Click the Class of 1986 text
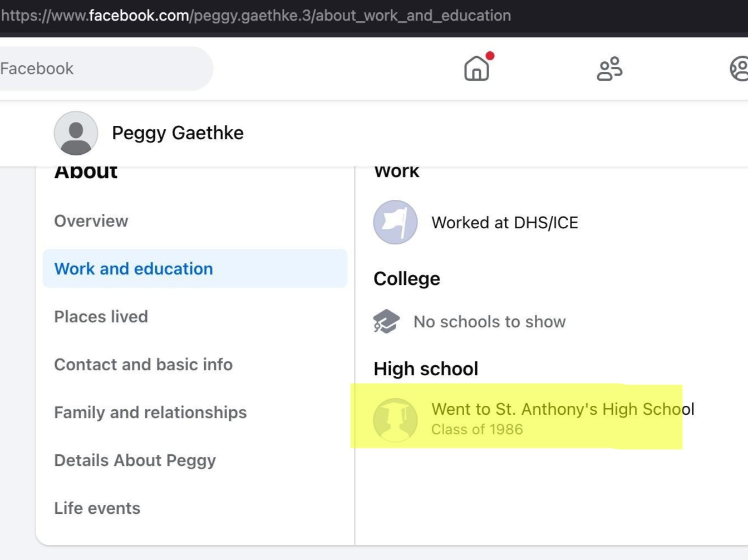This screenshot has width=748, height=560. click(x=477, y=429)
